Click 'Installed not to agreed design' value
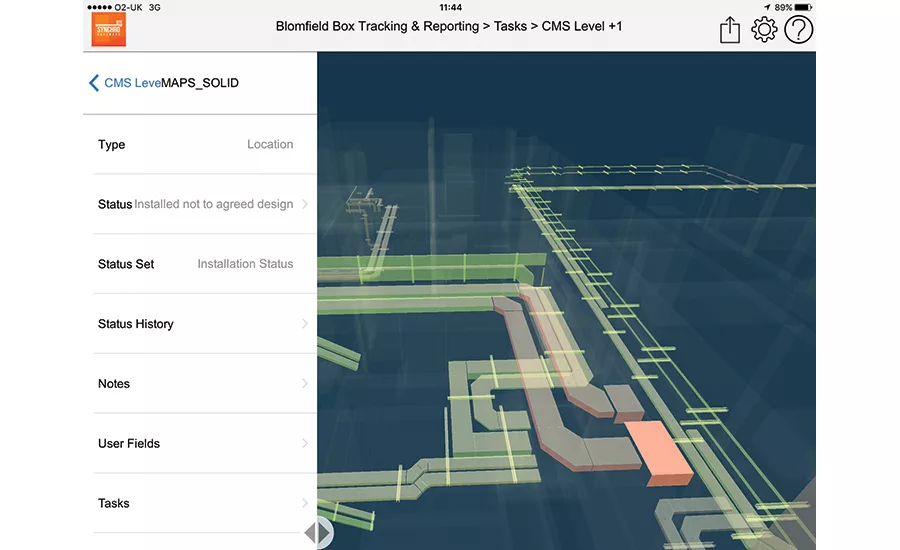900x550 pixels. (214, 204)
